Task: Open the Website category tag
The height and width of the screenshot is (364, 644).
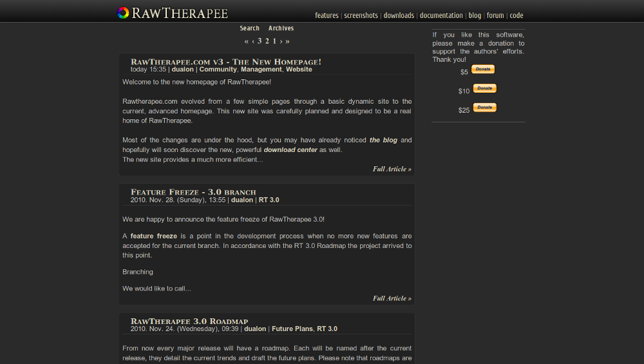Action: (x=299, y=70)
